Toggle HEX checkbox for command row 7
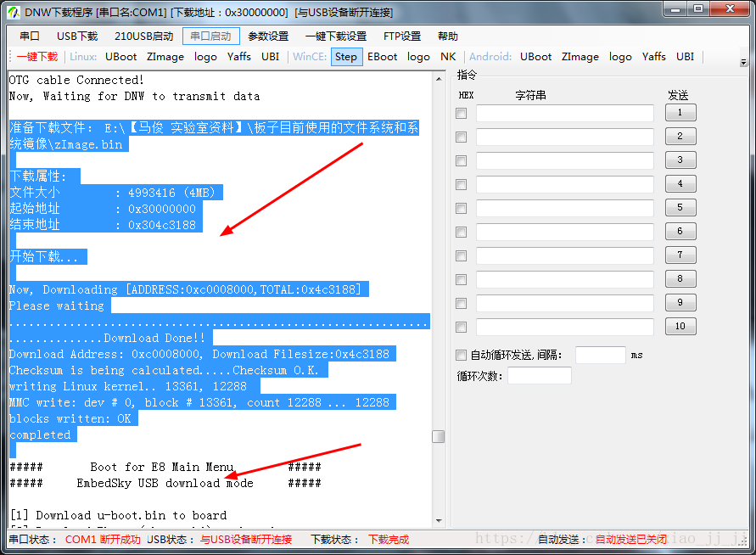 (x=462, y=255)
